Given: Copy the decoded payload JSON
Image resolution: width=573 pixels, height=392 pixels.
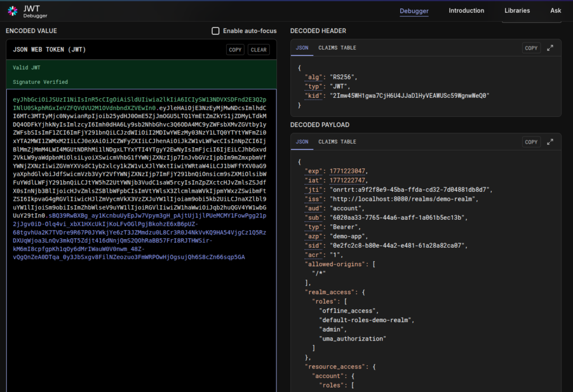Looking at the screenshot, I should (530, 141).
